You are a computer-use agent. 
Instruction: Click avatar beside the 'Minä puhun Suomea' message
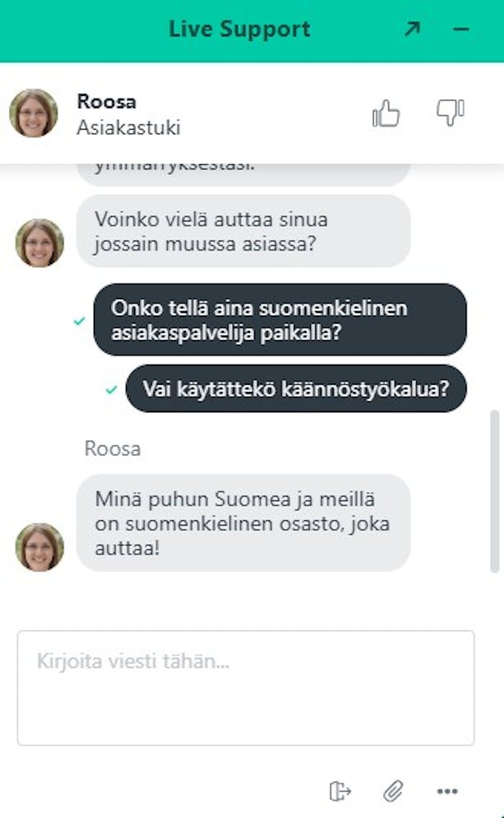tap(40, 547)
